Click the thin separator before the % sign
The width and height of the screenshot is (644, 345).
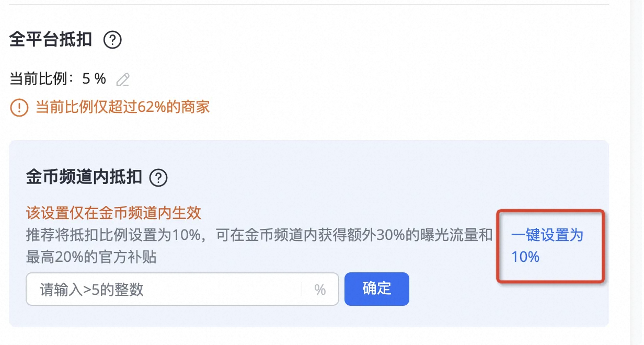(302, 290)
